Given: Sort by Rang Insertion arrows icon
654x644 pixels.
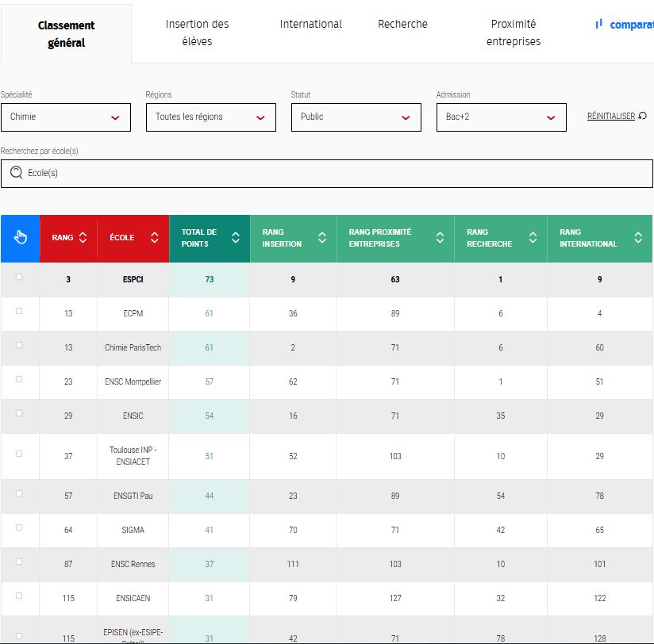Looking at the screenshot, I should point(321,238).
